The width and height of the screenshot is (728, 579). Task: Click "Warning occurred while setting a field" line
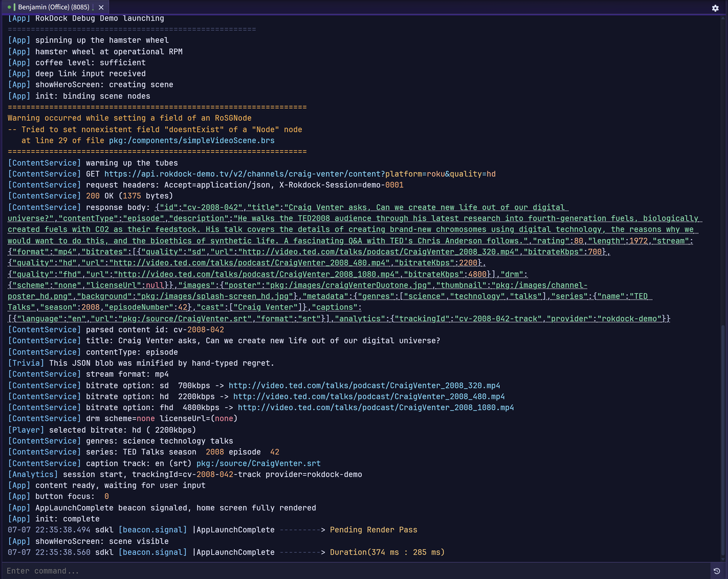[129, 118]
